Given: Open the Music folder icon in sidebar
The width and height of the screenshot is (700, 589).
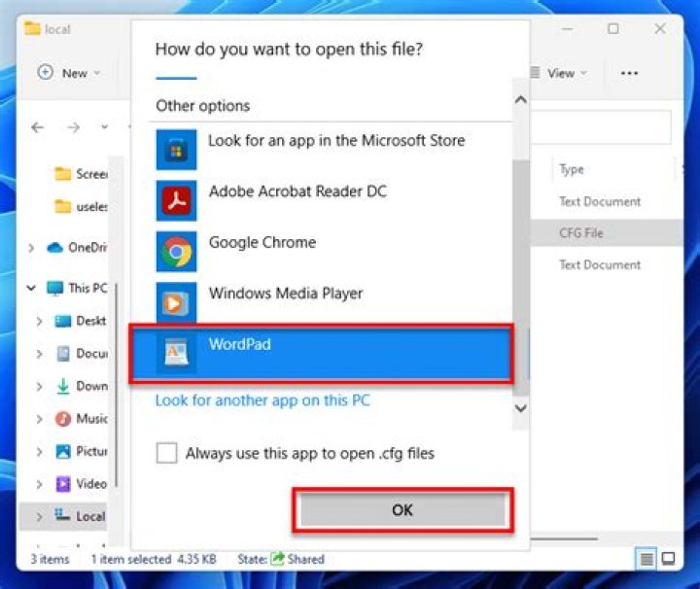Looking at the screenshot, I should tap(63, 419).
